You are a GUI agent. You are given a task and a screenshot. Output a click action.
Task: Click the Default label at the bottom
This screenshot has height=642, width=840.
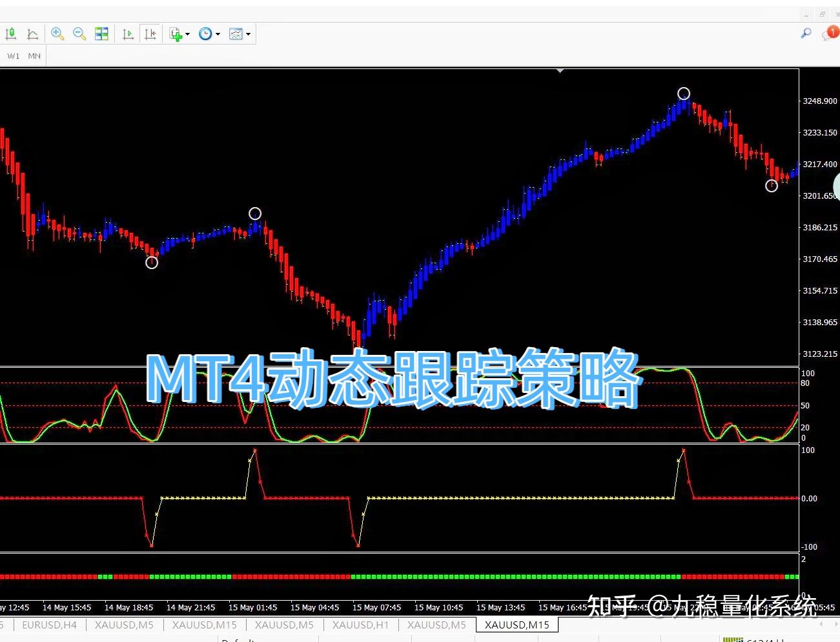click(239, 639)
